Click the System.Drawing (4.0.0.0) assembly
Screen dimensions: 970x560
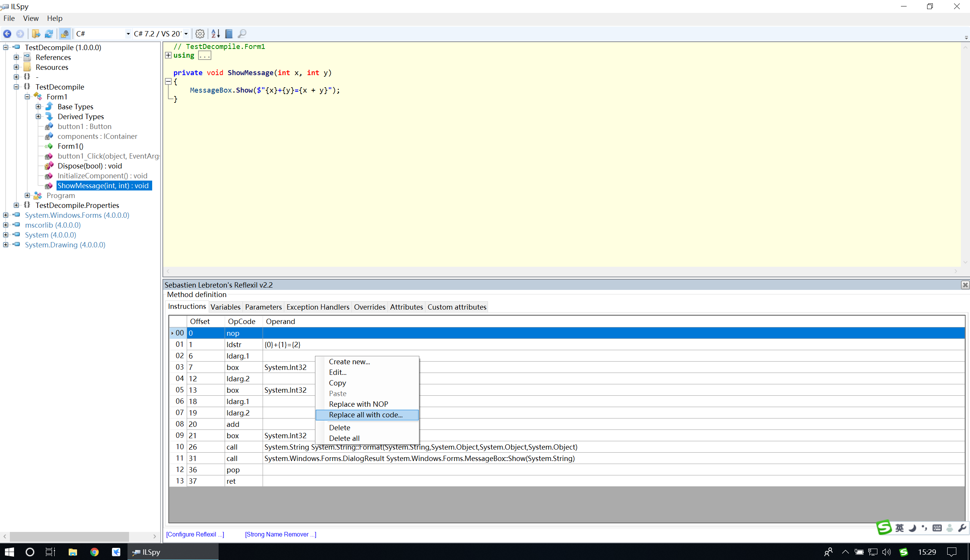pyautogui.click(x=65, y=245)
